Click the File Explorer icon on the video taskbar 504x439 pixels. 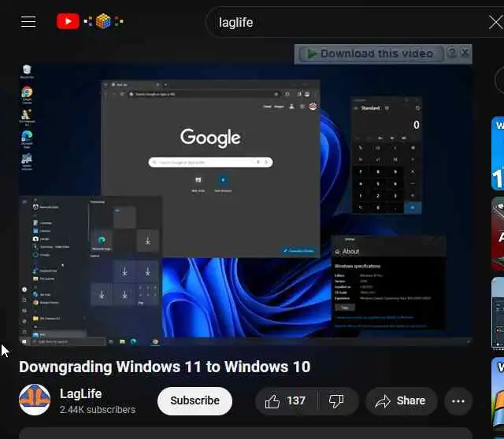(x=122, y=341)
